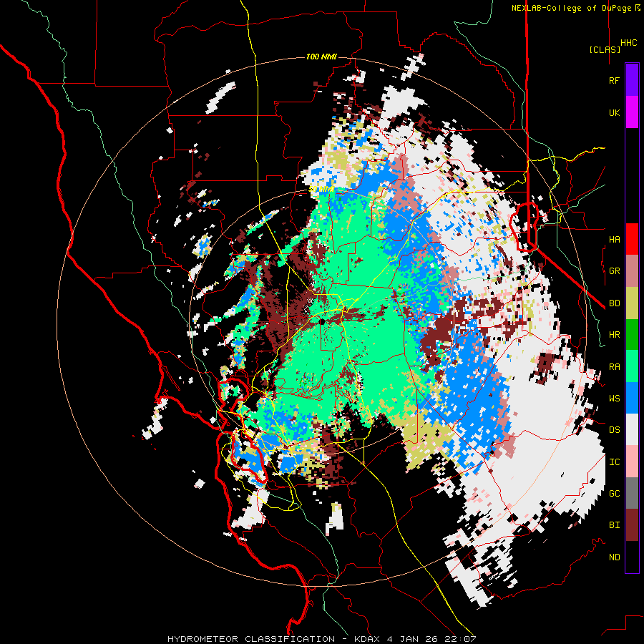Click the 'RF' legend label text
Screen dimensions: 644x644
(614, 81)
